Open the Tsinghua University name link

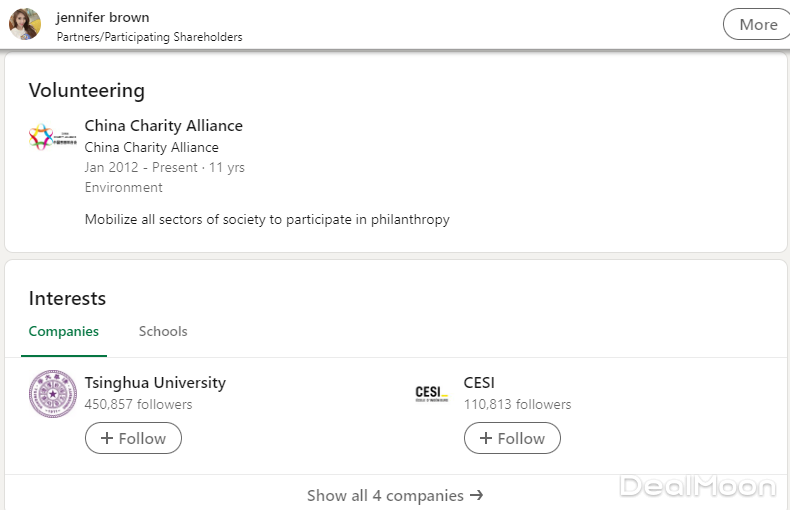tap(155, 382)
